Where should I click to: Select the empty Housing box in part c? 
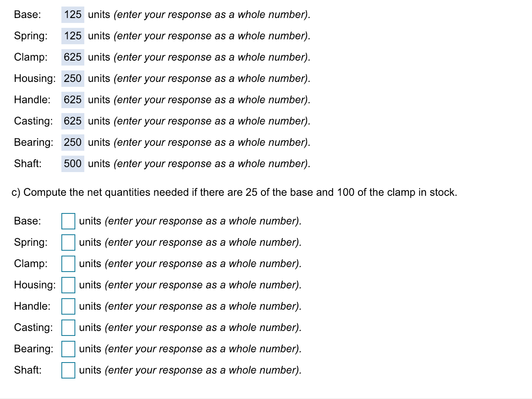tap(68, 285)
